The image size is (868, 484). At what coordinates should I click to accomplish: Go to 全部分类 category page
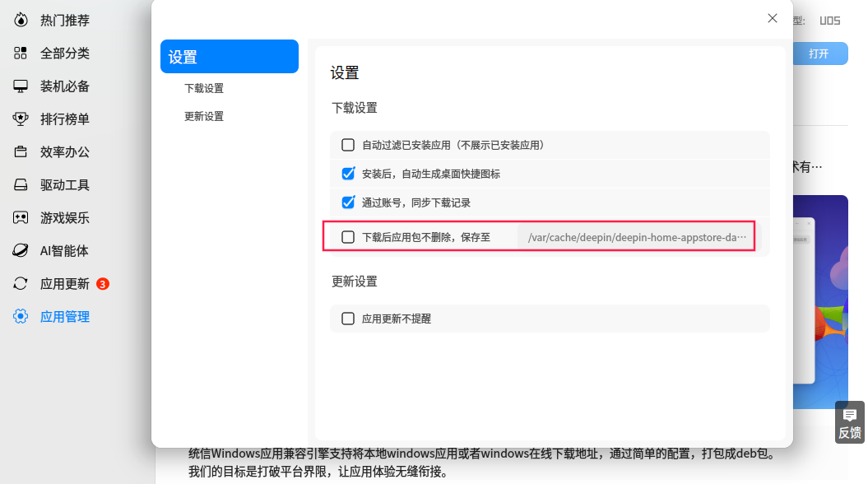coord(65,54)
